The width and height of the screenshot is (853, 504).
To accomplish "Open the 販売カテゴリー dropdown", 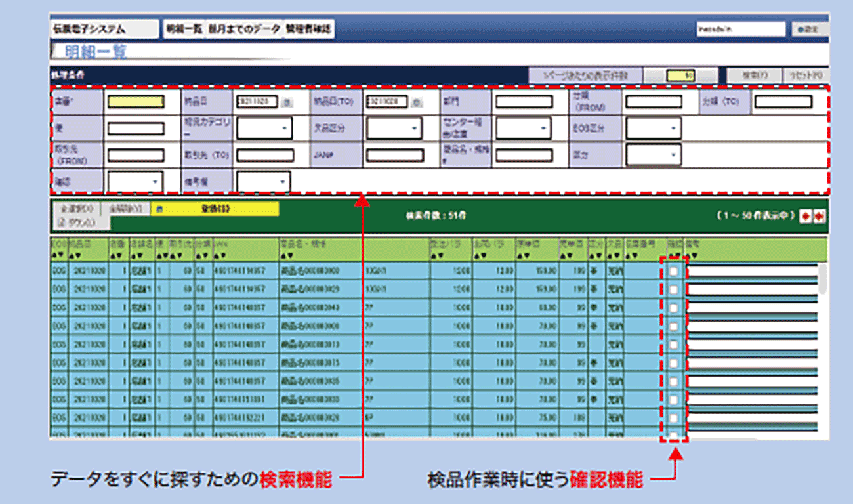I will click(x=264, y=128).
